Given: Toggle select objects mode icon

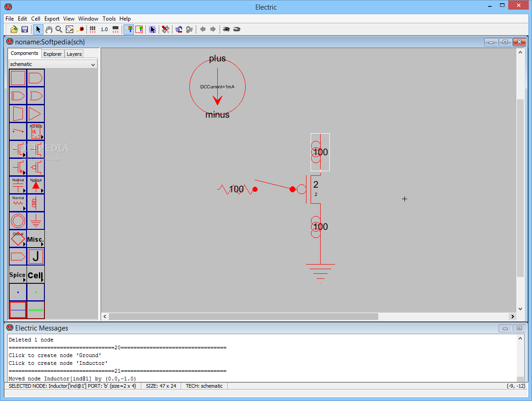Looking at the screenshot, I should click(x=129, y=30).
